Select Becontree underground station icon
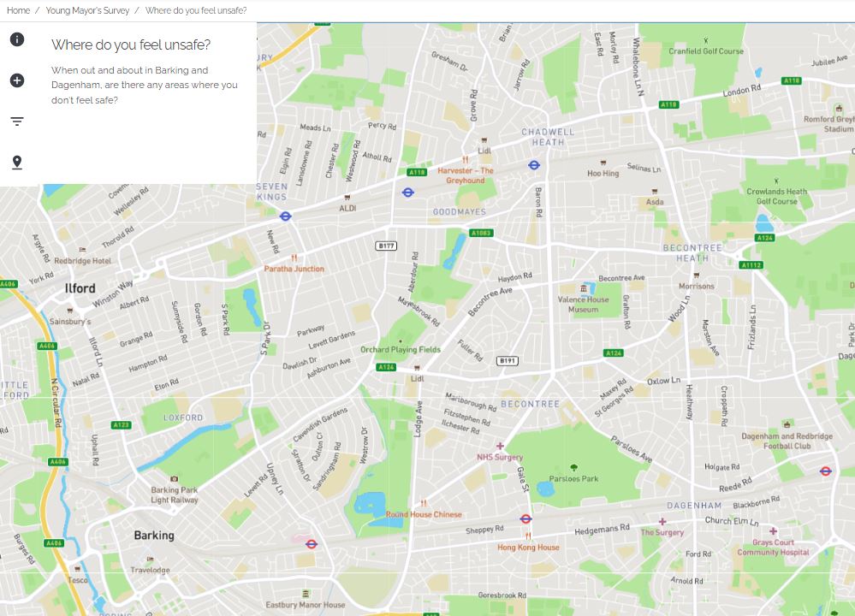The width and height of the screenshot is (855, 616). (525, 518)
